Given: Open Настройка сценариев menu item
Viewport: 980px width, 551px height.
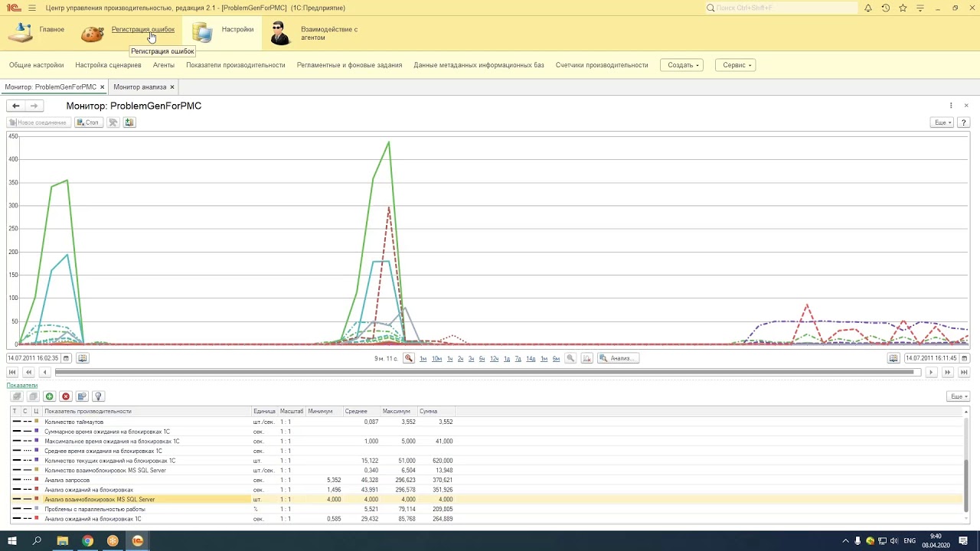Looking at the screenshot, I should click(x=108, y=65).
